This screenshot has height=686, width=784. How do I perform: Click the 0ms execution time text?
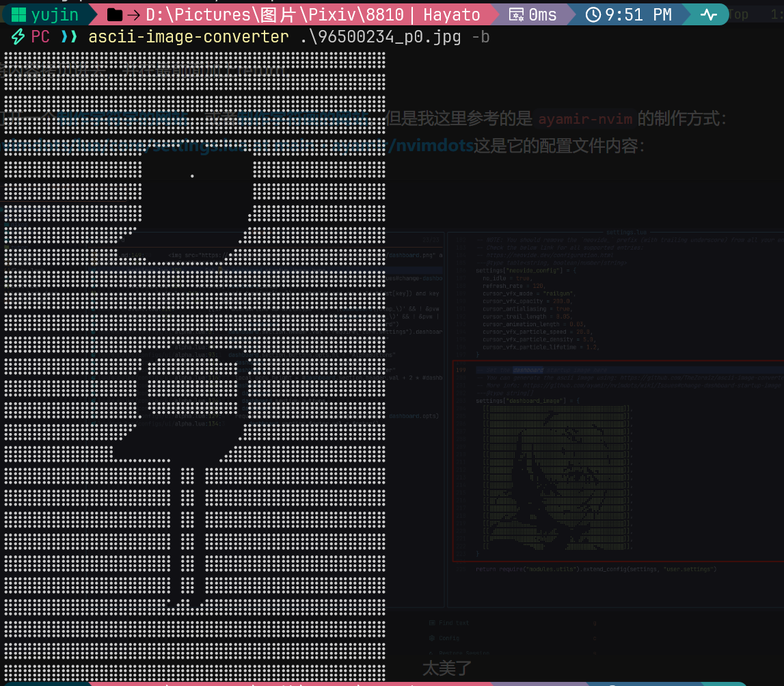coord(543,15)
